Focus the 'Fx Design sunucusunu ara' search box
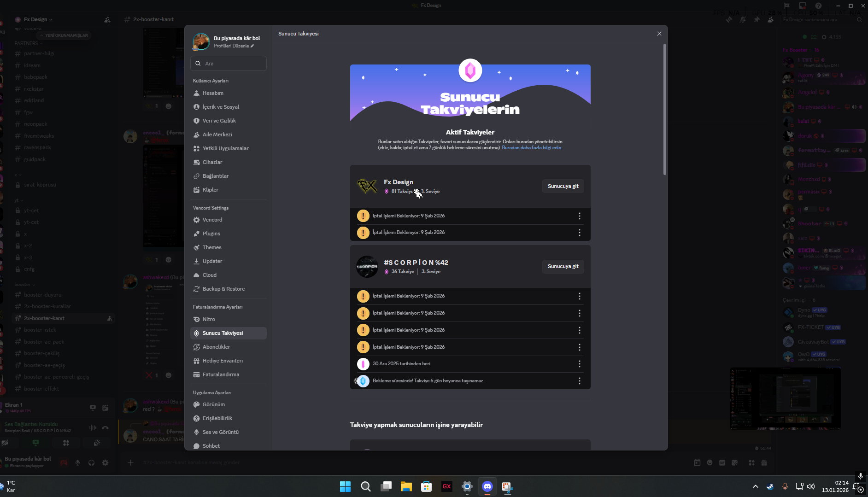Viewport: 868px width, 497px height. pyautogui.click(x=822, y=20)
